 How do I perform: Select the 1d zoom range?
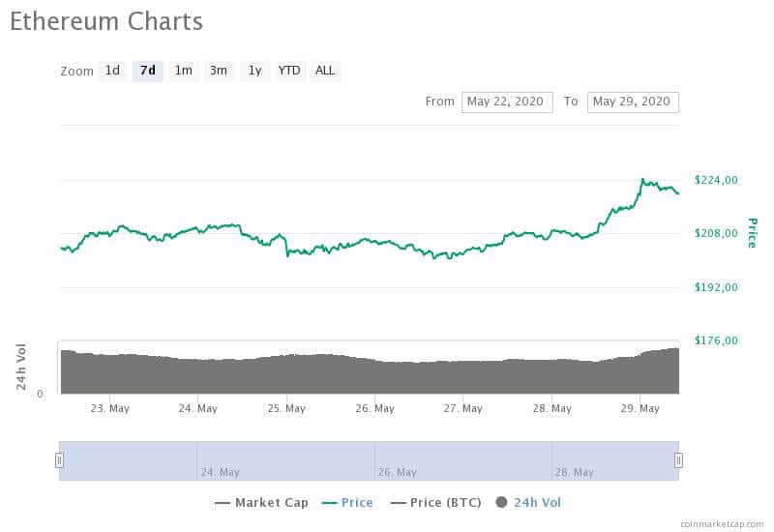[x=112, y=71]
